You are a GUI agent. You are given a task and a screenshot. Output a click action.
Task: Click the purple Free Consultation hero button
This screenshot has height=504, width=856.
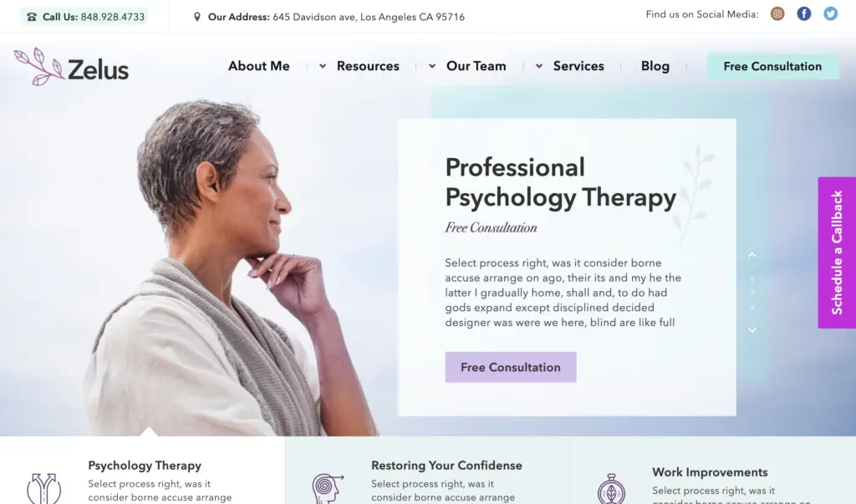click(x=511, y=367)
